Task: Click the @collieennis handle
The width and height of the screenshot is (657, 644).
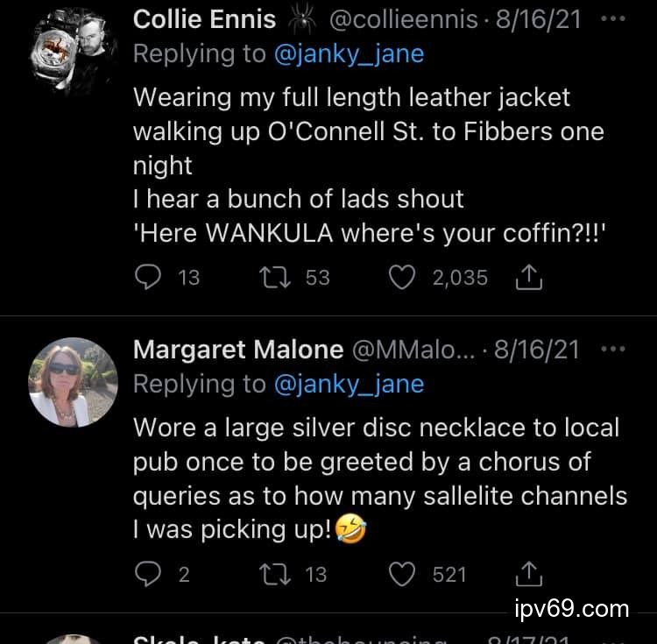Action: pos(401,19)
